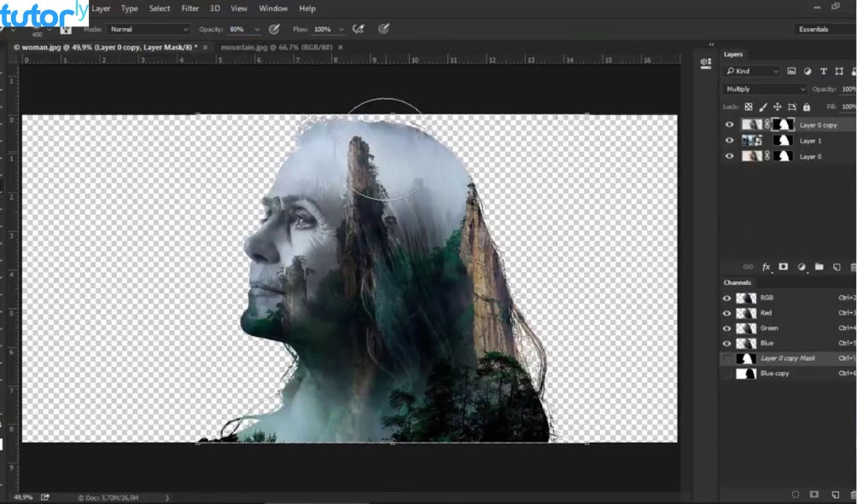Toggle mask link on Layer 0
Screen dimensions: 857x504
pos(767,157)
